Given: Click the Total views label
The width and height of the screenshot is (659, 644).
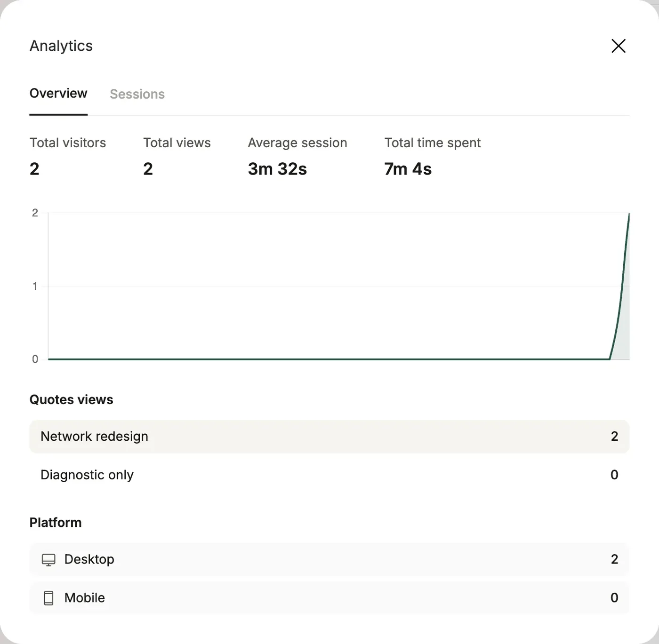Looking at the screenshot, I should (177, 143).
